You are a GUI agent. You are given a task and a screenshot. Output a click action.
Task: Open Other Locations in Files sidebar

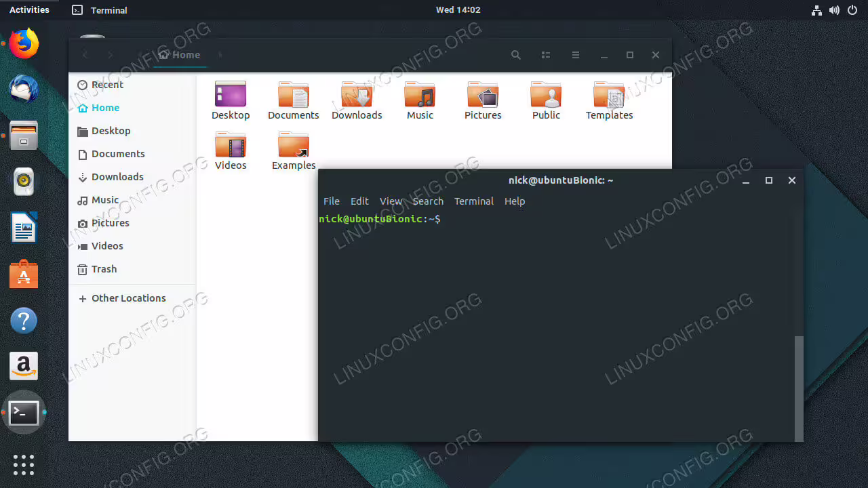click(x=132, y=298)
